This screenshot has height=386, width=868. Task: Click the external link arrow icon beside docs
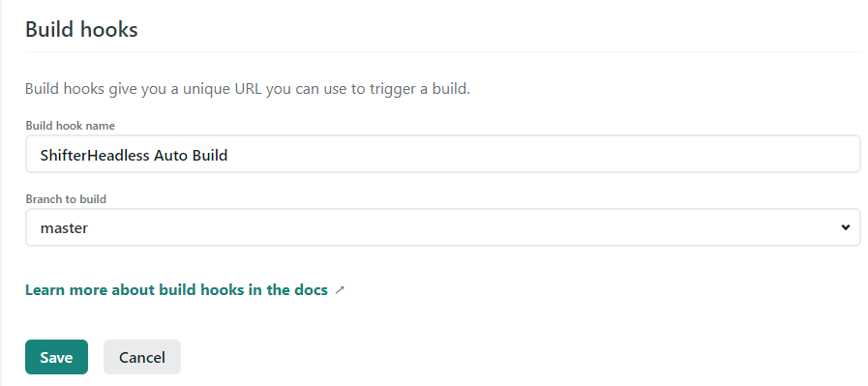pos(340,289)
